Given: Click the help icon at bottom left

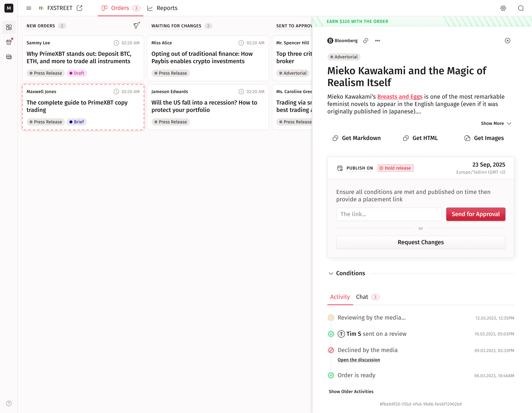Looking at the screenshot, I should [9, 403].
